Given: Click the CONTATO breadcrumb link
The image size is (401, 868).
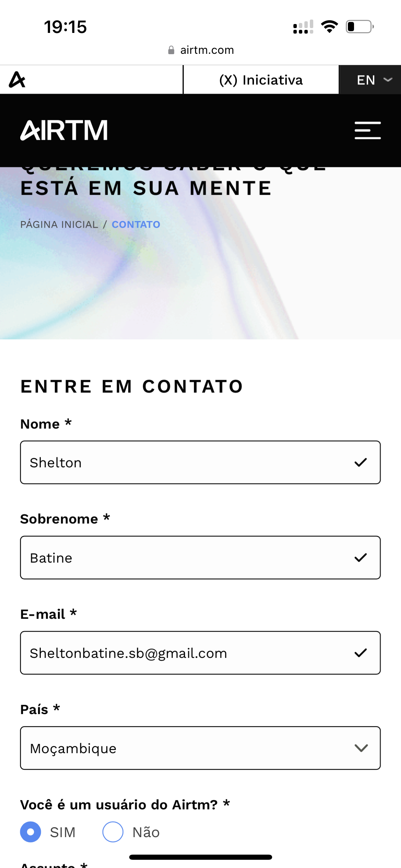Looking at the screenshot, I should click(136, 225).
